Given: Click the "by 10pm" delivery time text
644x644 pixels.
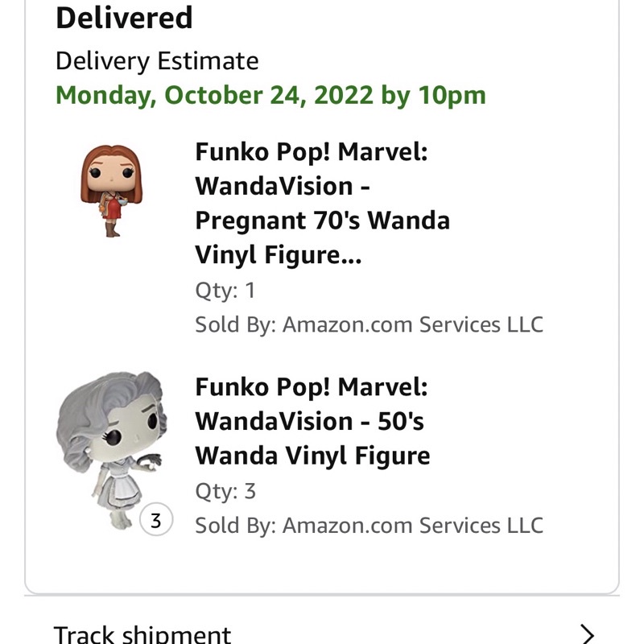Looking at the screenshot, I should [433, 95].
